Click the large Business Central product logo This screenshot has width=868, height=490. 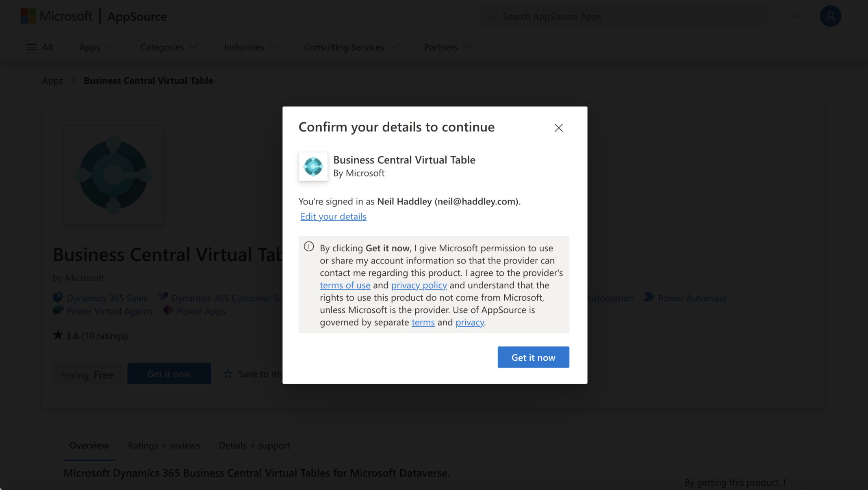(113, 175)
